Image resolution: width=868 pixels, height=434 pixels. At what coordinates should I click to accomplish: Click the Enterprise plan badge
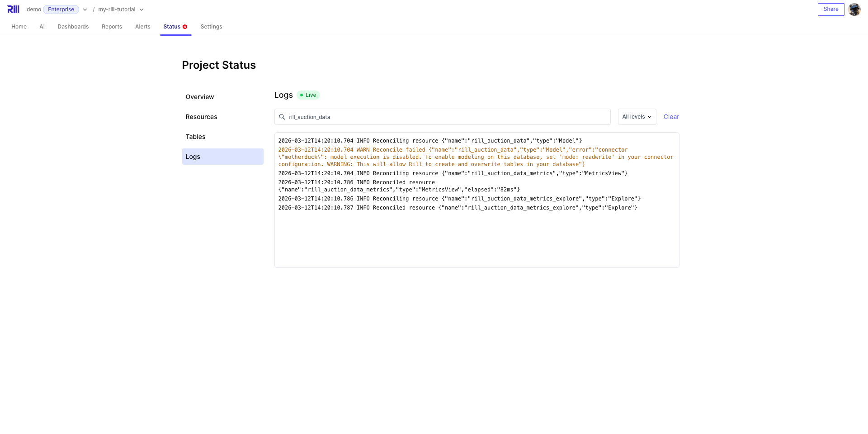click(x=61, y=10)
